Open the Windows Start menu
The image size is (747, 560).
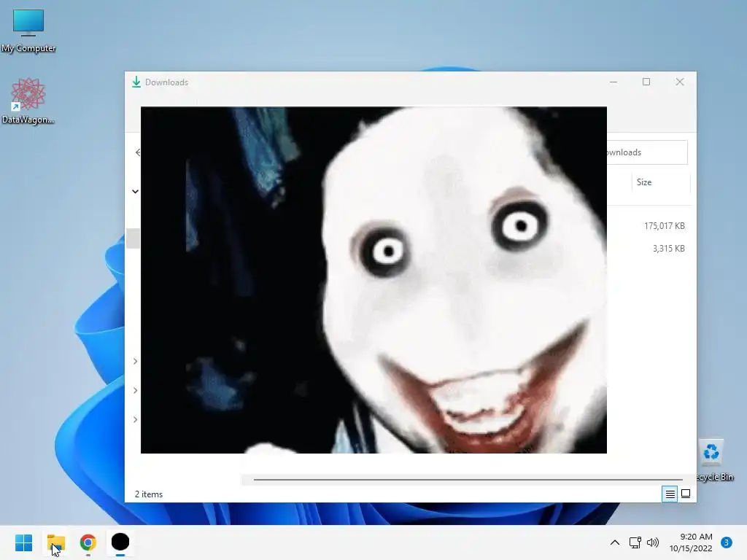23,542
